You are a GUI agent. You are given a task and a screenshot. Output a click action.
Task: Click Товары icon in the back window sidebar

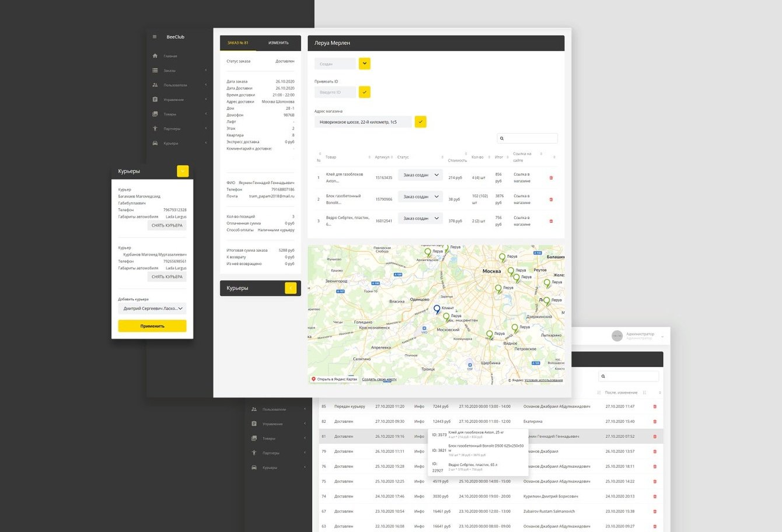tap(254, 438)
